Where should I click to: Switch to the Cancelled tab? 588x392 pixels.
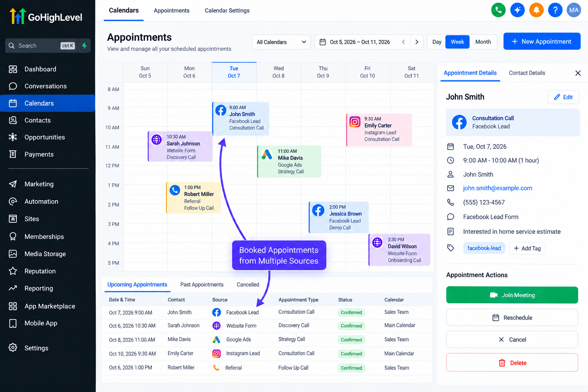click(x=248, y=285)
